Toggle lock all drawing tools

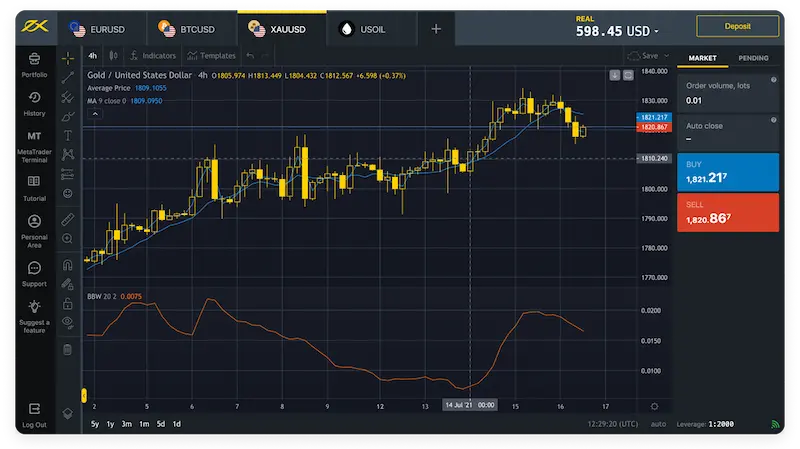click(68, 303)
